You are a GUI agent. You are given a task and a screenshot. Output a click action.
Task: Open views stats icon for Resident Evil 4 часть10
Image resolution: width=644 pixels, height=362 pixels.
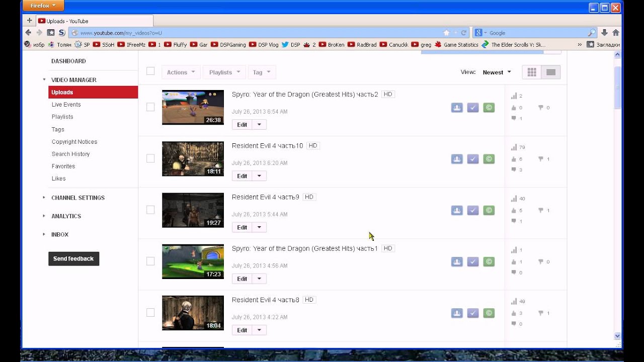(514, 147)
